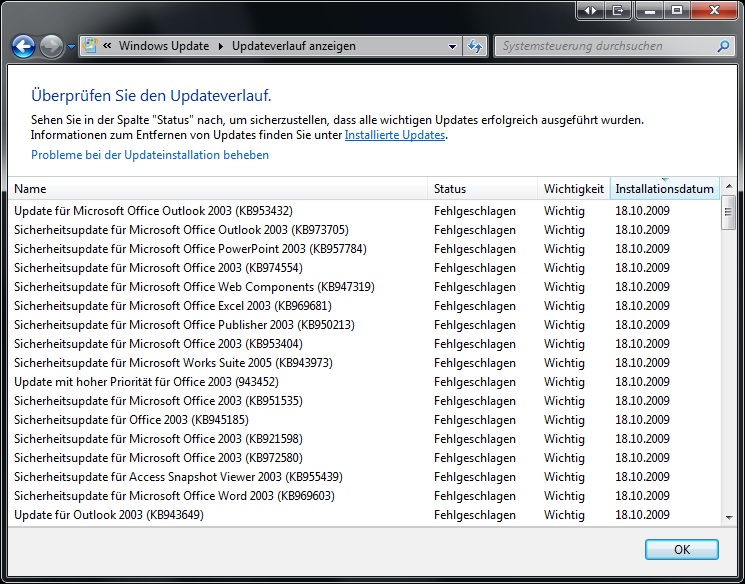
Task: Expand the arrow after Windows Update breadcrumb
Action: click(220, 46)
